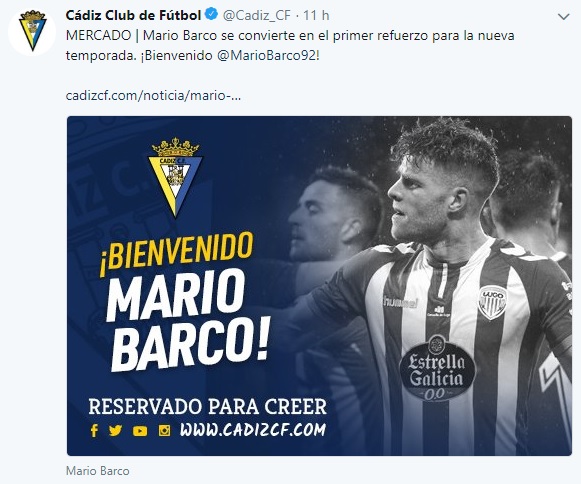581x484 pixels.
Task: Open the Mario Barco welcome image
Action: click(319, 286)
